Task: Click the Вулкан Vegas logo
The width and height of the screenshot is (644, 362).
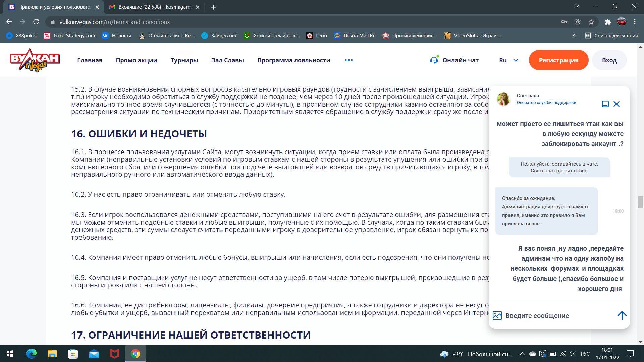Action: [x=35, y=60]
